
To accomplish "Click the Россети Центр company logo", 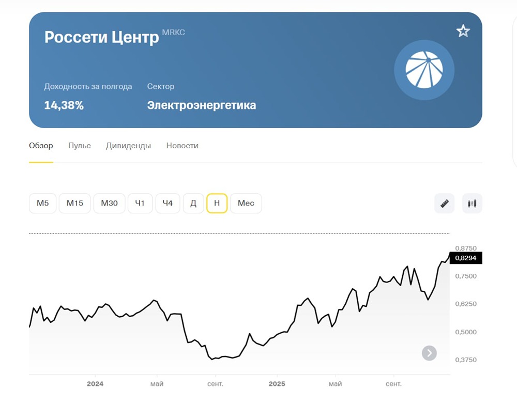I will [424, 70].
